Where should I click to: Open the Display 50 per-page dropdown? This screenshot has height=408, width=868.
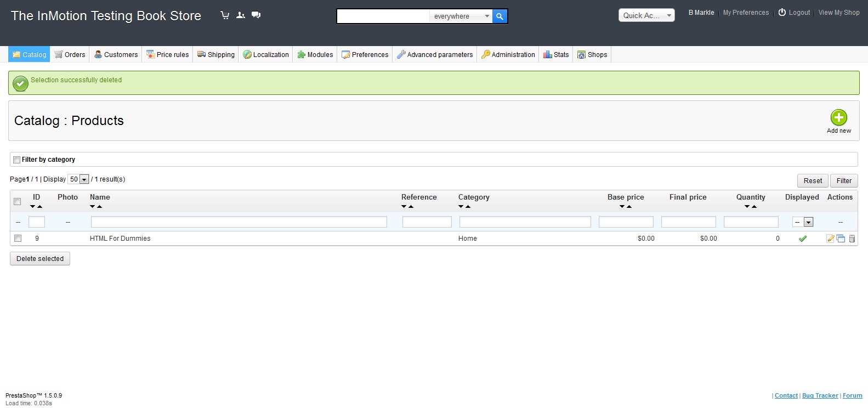[78, 179]
